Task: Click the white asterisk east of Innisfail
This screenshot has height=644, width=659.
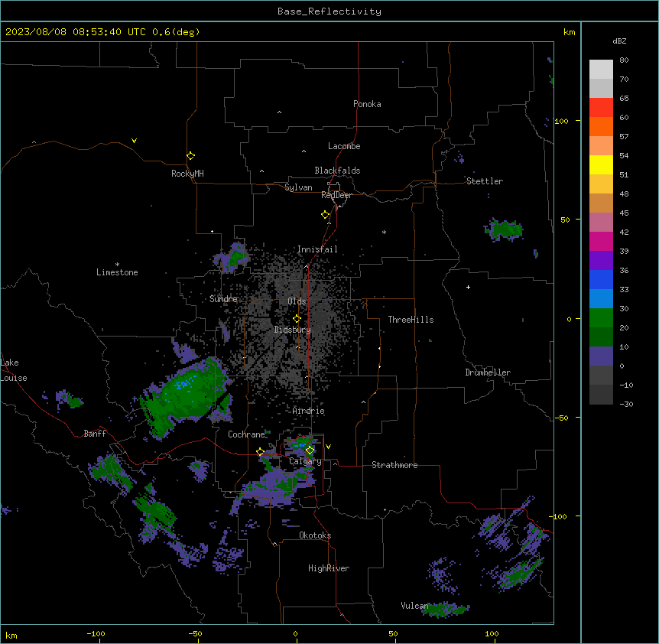Action: pyautogui.click(x=384, y=232)
